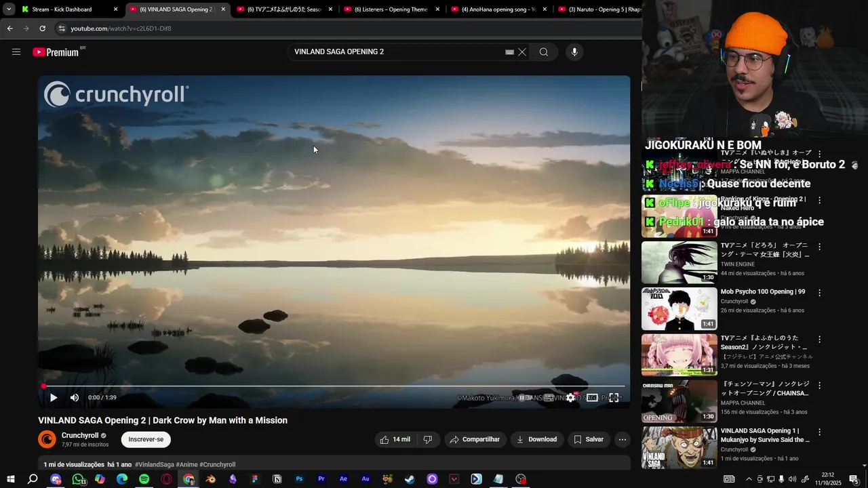Open Windows taskbar search
Viewport: 868px width, 488px height.
pos(33,479)
